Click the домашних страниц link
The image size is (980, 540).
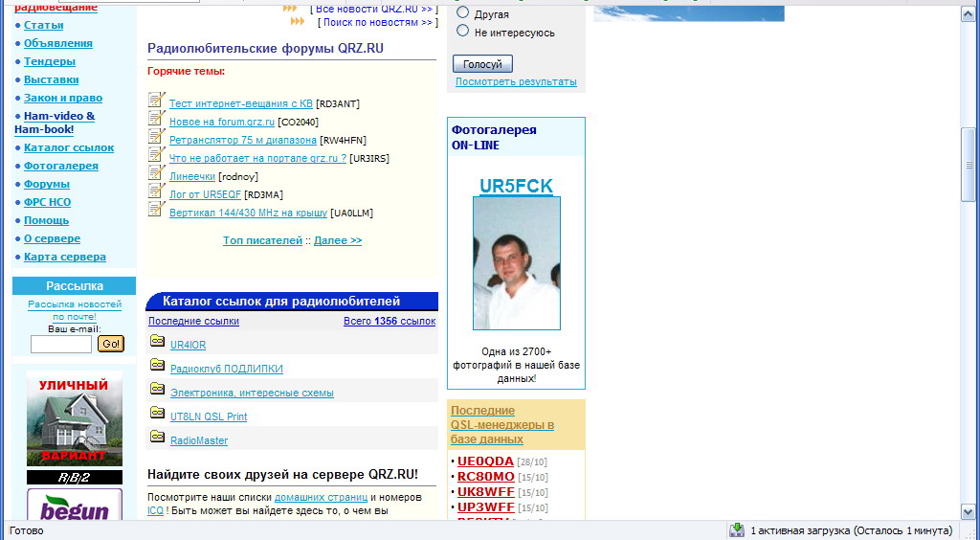321,498
